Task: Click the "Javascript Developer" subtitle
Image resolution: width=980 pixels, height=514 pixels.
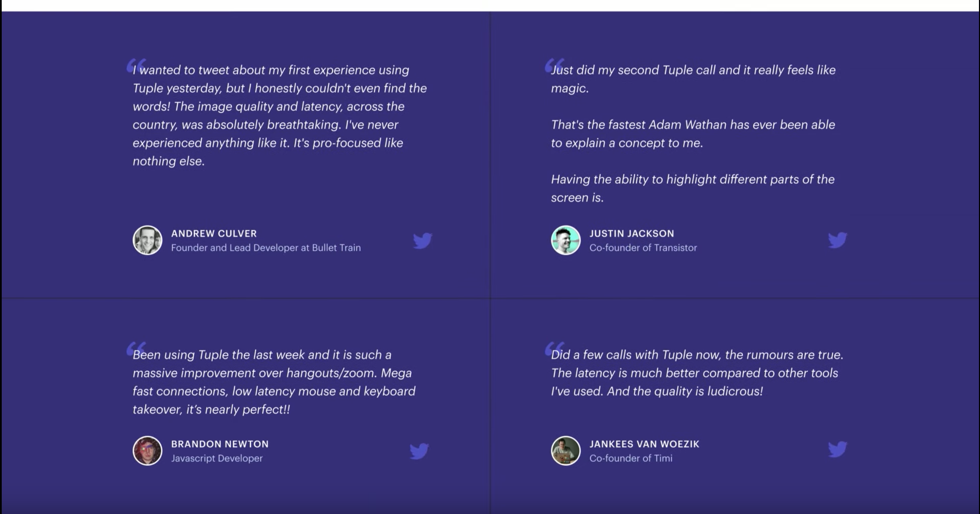Action: pos(217,458)
